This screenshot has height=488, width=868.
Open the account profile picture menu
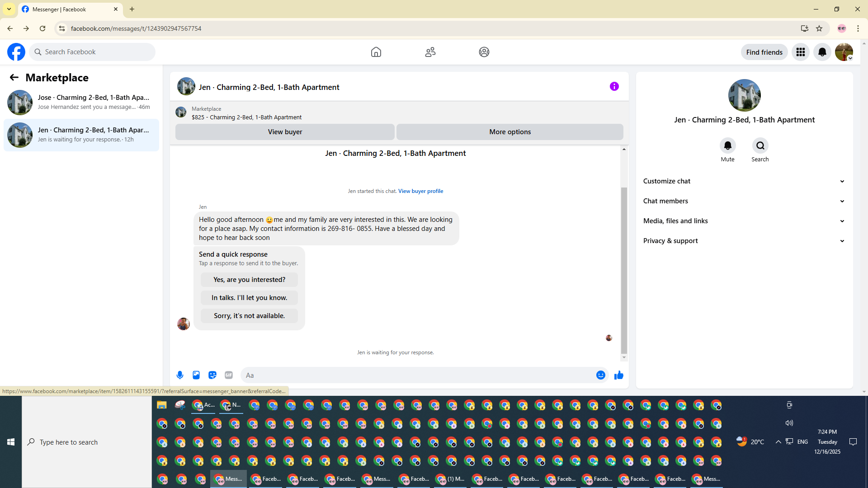844,52
